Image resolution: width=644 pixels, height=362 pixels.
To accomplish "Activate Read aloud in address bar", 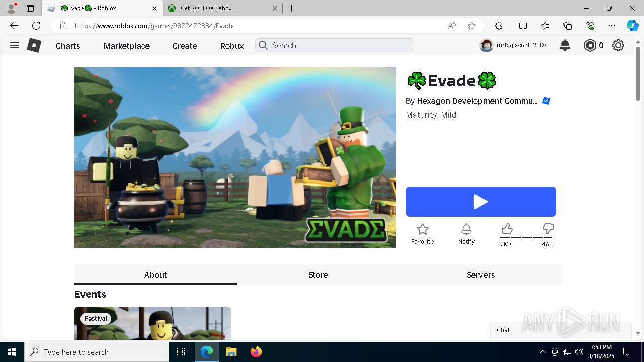I will [452, 26].
